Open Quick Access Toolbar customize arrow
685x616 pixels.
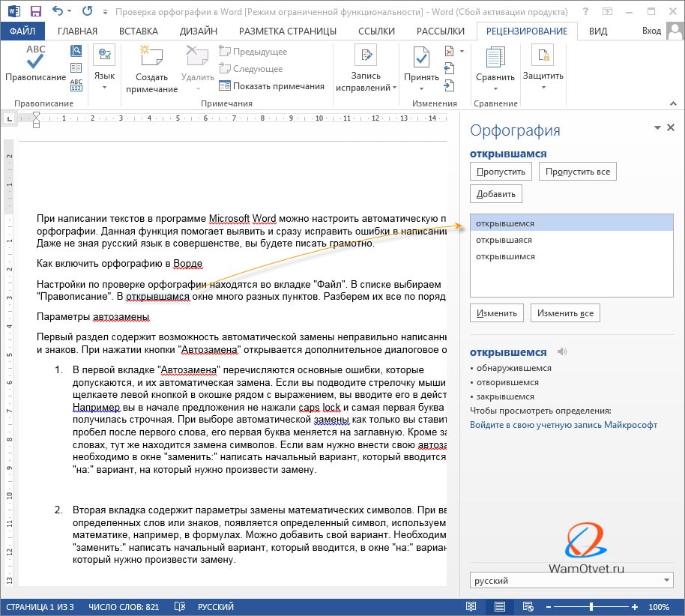[105, 12]
